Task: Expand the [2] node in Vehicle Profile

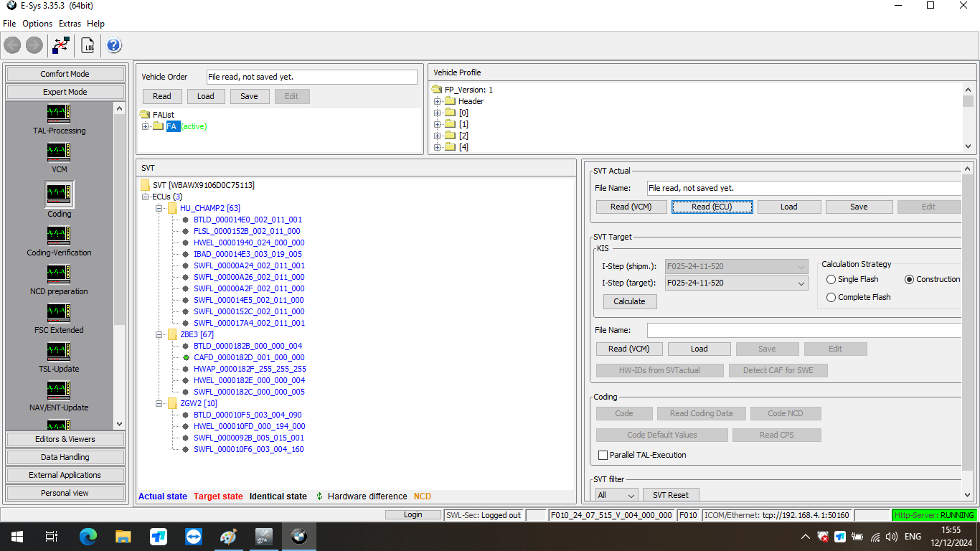Action: 437,136
